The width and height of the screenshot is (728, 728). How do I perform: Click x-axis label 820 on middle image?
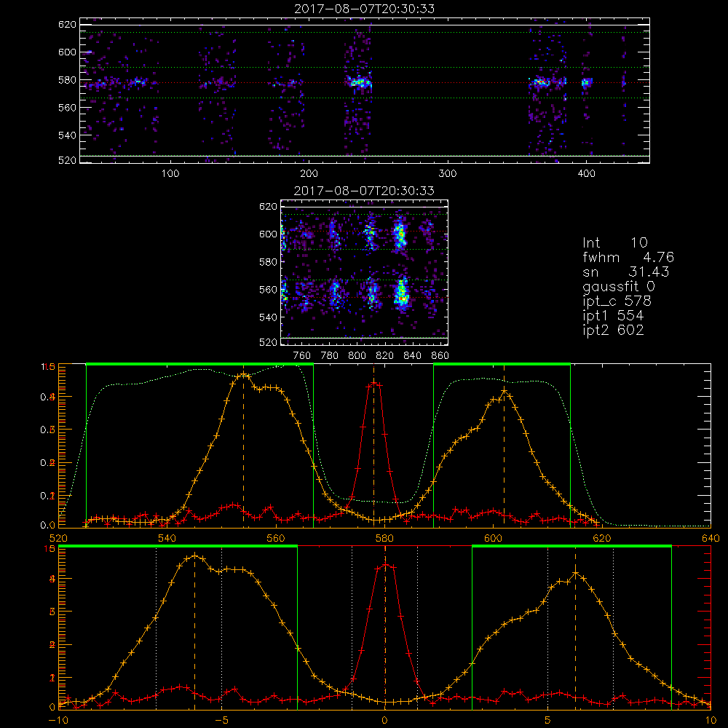(x=385, y=356)
